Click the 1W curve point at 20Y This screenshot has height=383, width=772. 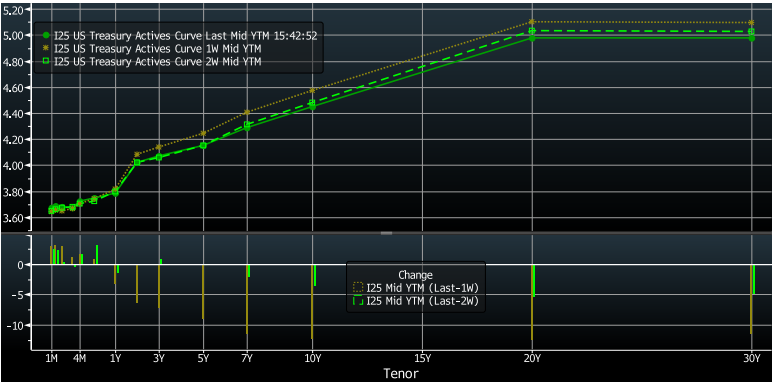tap(532, 22)
